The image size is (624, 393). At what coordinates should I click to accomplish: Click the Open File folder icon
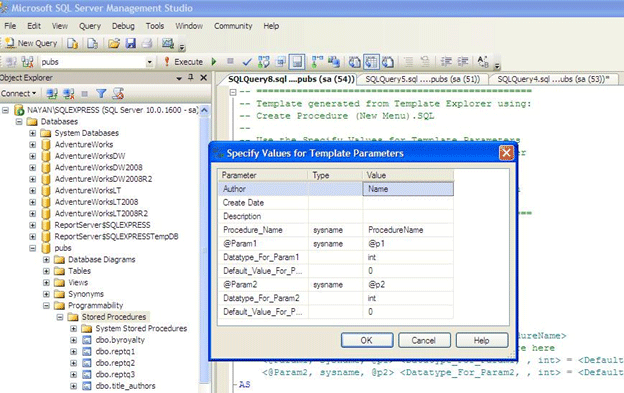tap(114, 43)
